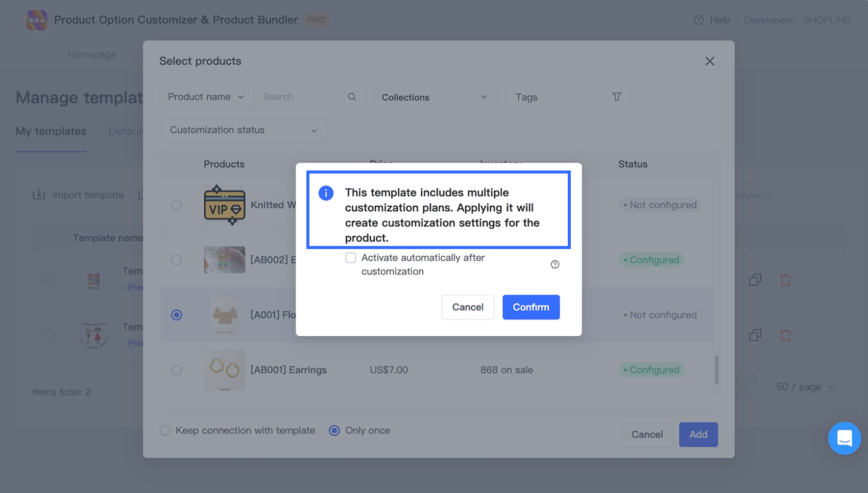Open the live chat bubble
This screenshot has width=868, height=493.
845,438
